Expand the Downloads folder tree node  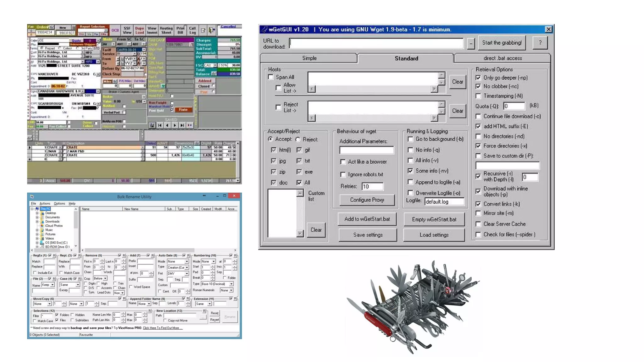pos(37,222)
